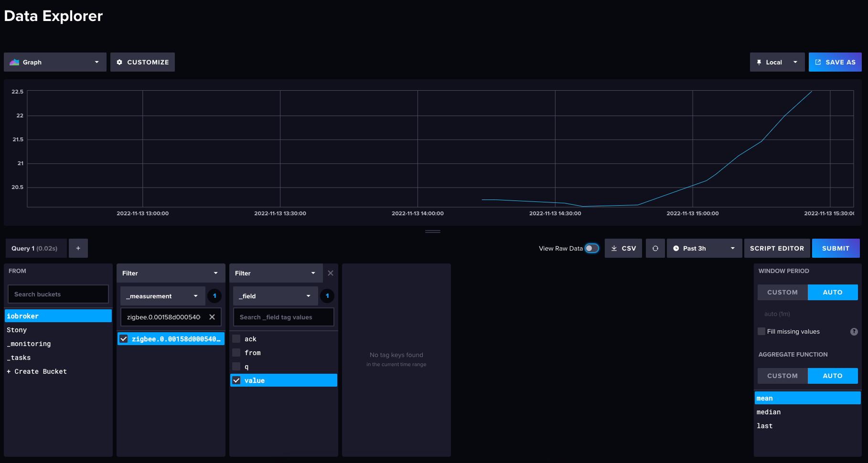Check the ack field checkbox
Image resolution: width=868 pixels, height=463 pixels.
pos(236,339)
